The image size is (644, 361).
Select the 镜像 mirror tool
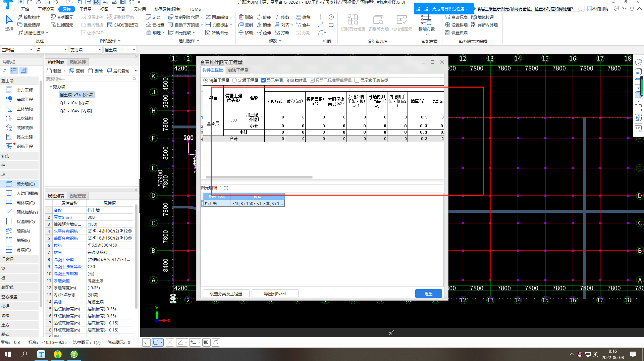[264, 25]
